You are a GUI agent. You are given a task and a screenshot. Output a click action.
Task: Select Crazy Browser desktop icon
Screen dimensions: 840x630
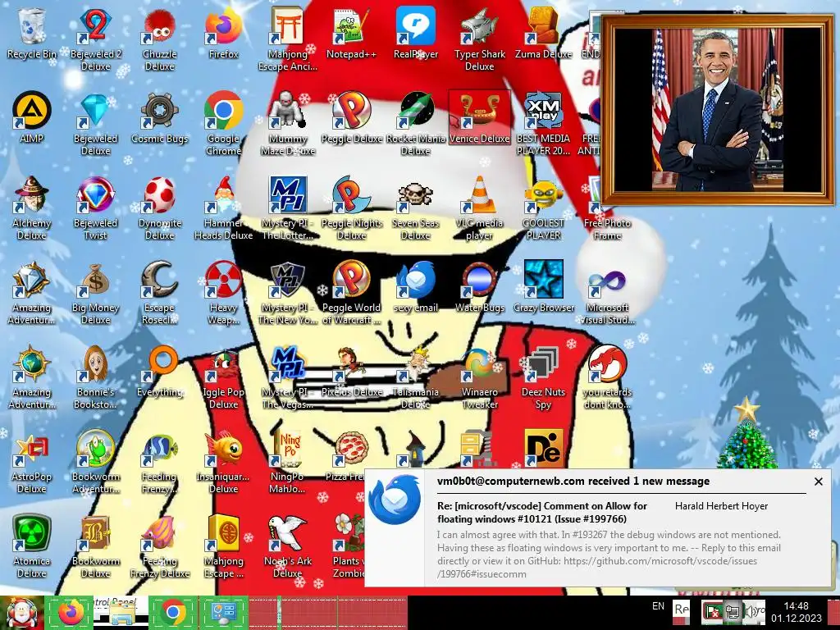(543, 287)
